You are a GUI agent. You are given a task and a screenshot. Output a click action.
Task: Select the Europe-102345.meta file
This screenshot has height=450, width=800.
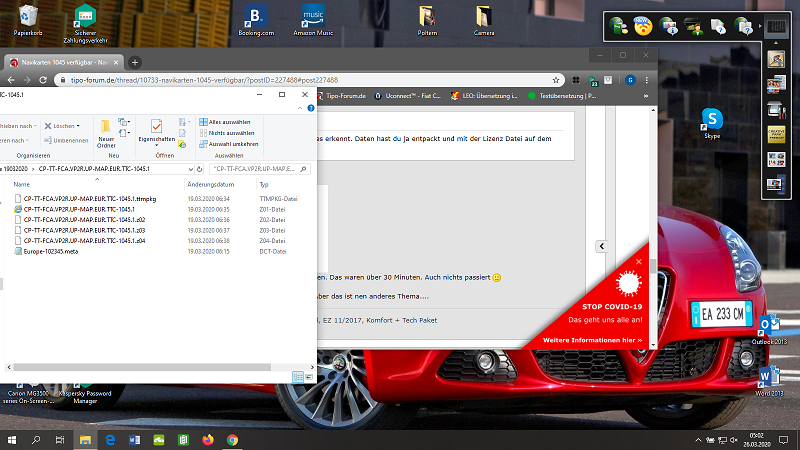[50, 251]
